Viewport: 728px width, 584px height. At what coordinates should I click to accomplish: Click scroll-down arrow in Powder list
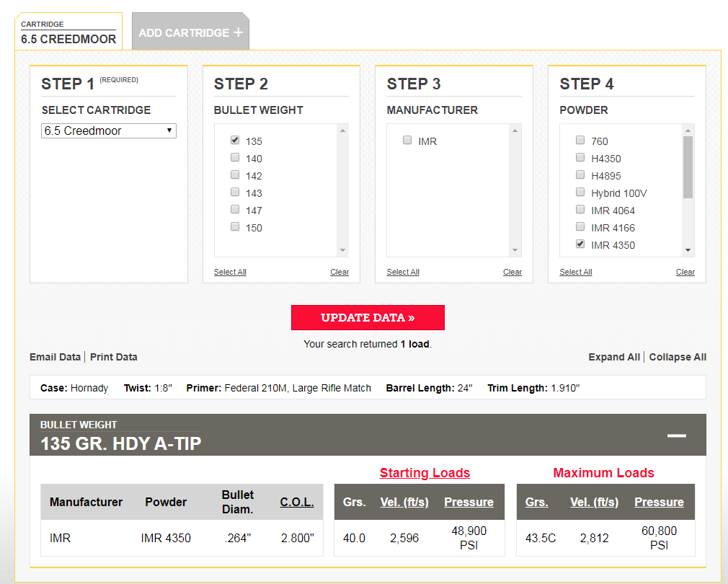coord(688,250)
